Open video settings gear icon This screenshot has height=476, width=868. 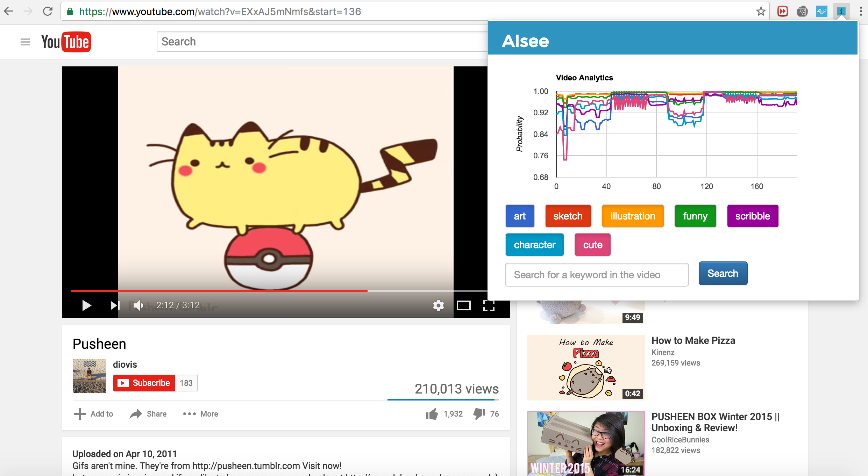coord(438,305)
